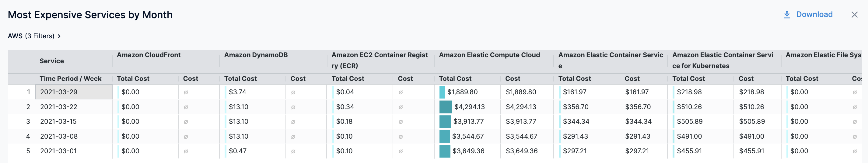
Task: Select row number 3 in the table
Action: pos(28,122)
